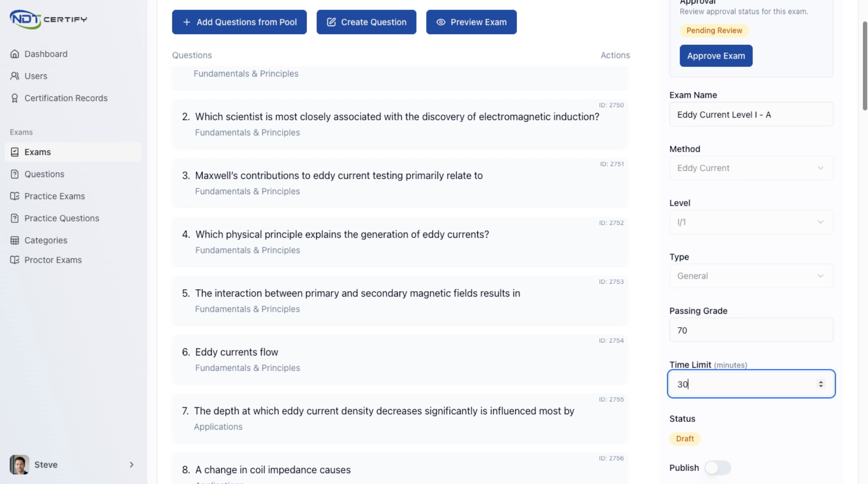Click the Passing Grade input field

coord(751,330)
